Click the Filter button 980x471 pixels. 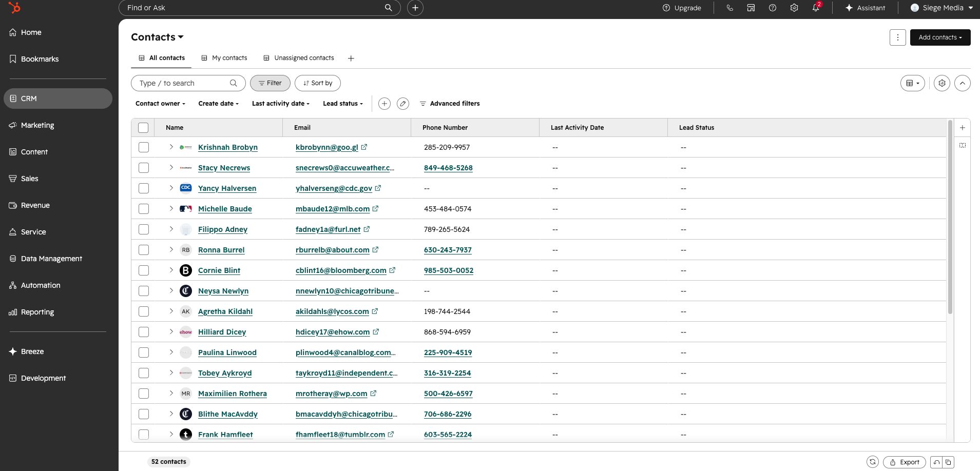click(270, 83)
